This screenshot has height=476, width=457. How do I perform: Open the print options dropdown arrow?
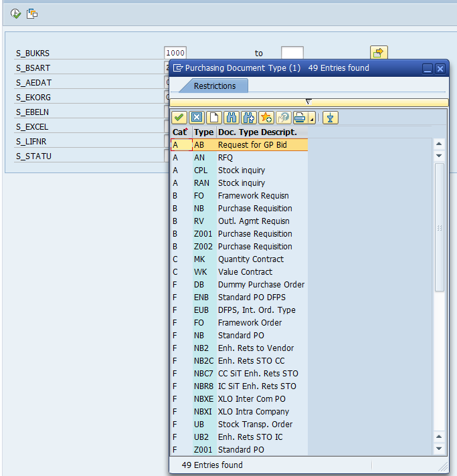(312, 118)
